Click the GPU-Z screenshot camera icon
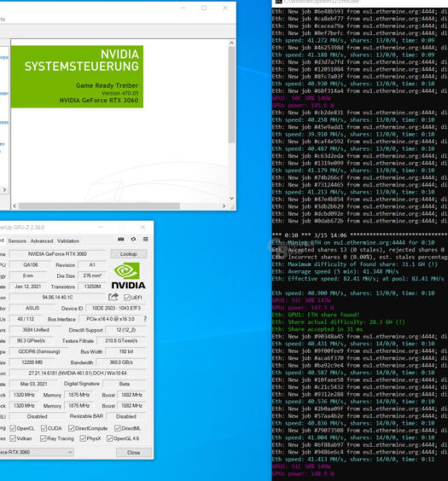448x481 pixels. (121, 239)
